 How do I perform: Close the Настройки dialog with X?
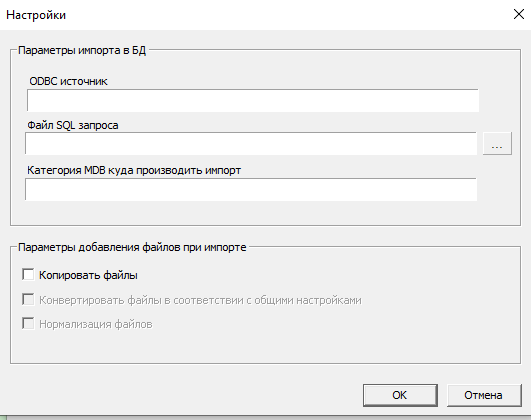[x=519, y=14]
